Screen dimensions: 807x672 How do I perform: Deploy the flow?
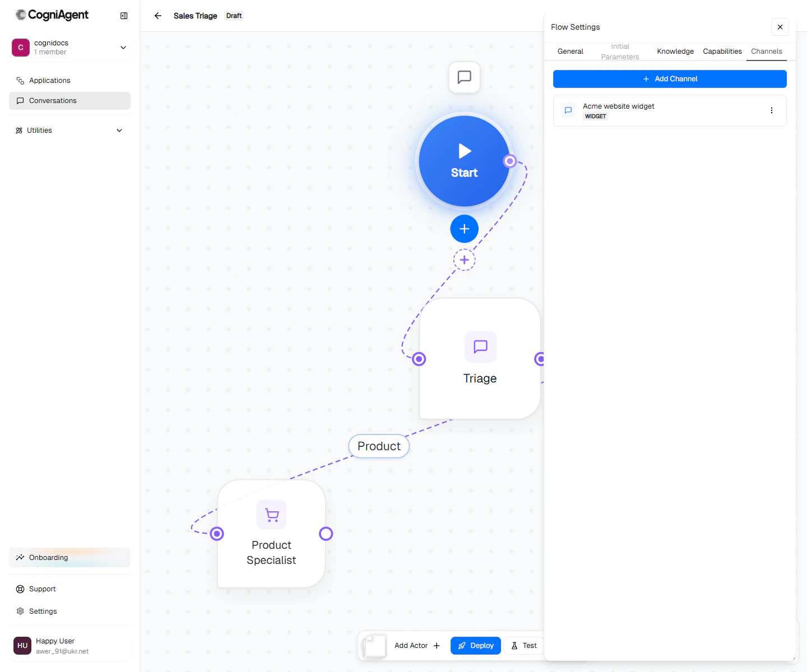point(476,646)
